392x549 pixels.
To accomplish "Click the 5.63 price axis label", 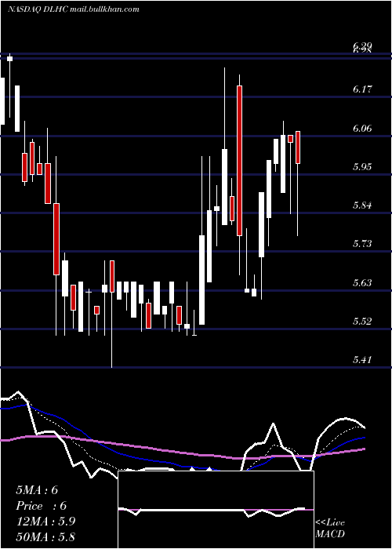I will coord(362,282).
